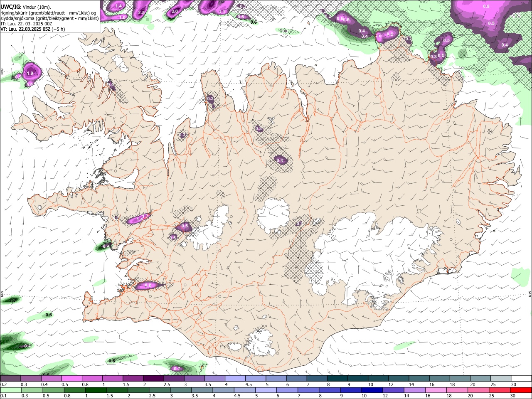Click the 20W longitude label
The height and width of the screenshot is (399, 532).
[222, 2]
